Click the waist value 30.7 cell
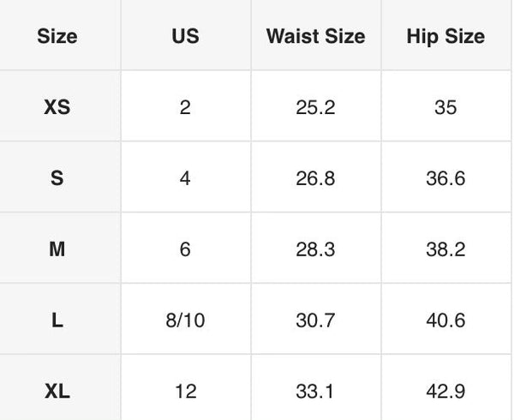Image resolution: width=514 pixels, height=420 pixels. 315,320
